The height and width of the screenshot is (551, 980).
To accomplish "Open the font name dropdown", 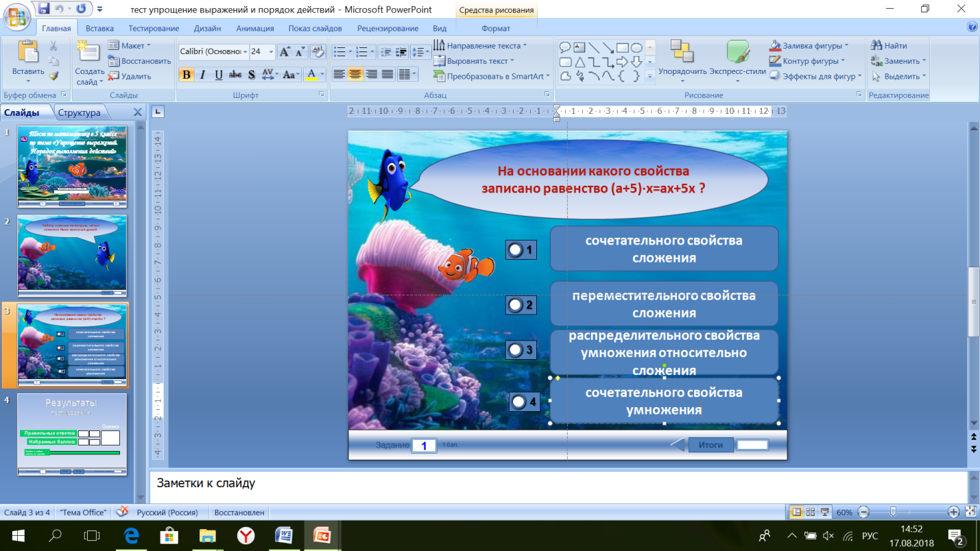I will tap(245, 51).
